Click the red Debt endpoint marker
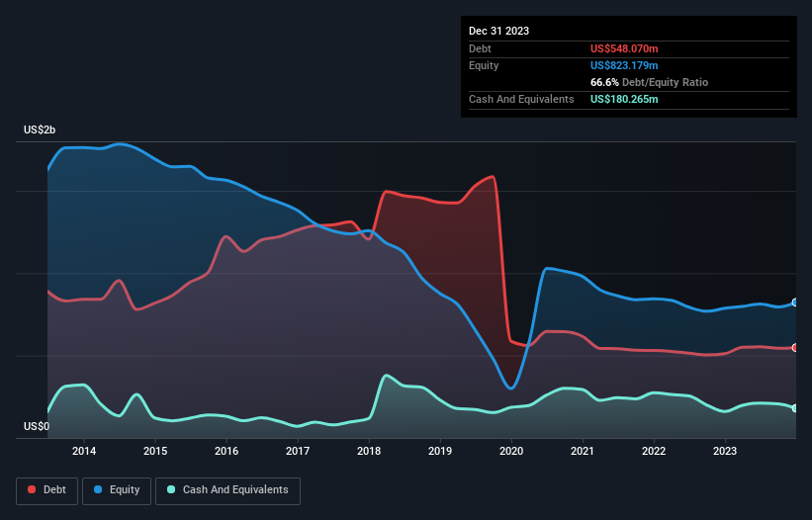This screenshot has width=812, height=520. (795, 348)
